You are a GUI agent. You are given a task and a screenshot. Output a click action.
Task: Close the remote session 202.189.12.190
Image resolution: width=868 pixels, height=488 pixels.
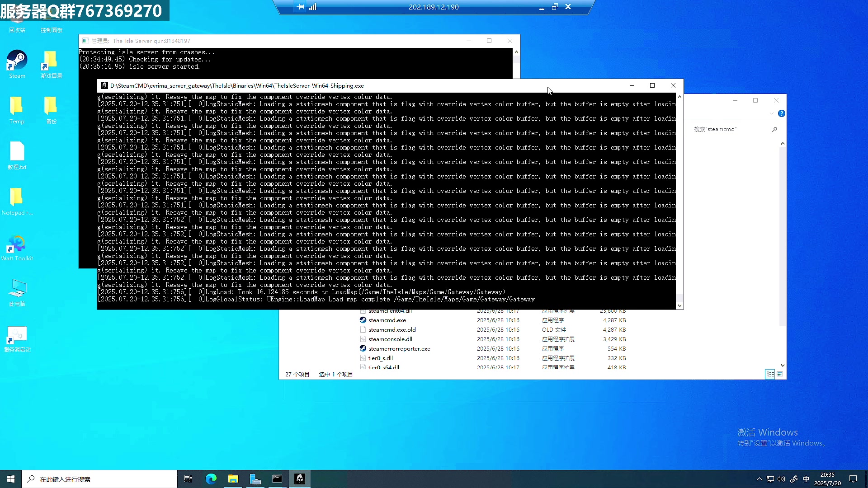(x=568, y=7)
